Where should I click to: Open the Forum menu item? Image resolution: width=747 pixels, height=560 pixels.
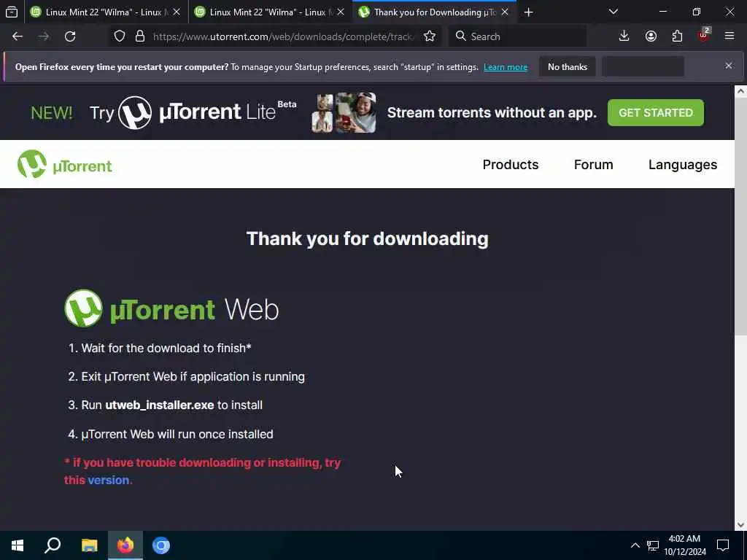(593, 165)
